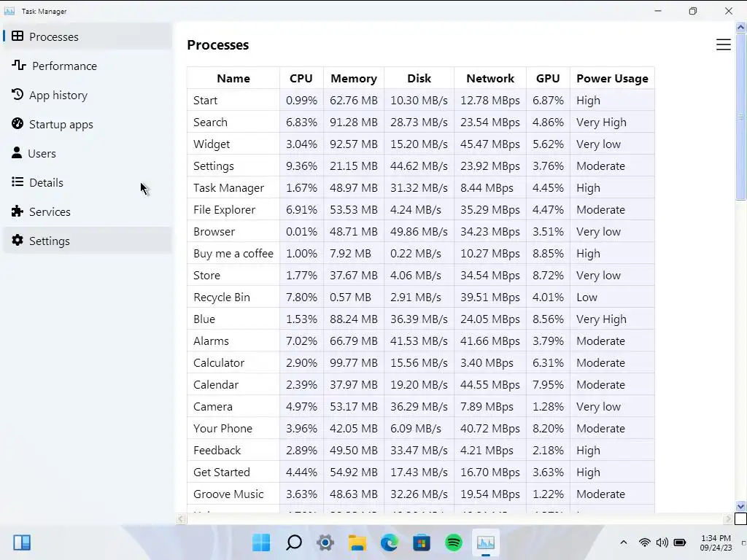Switch to the Performance tab

tap(64, 66)
